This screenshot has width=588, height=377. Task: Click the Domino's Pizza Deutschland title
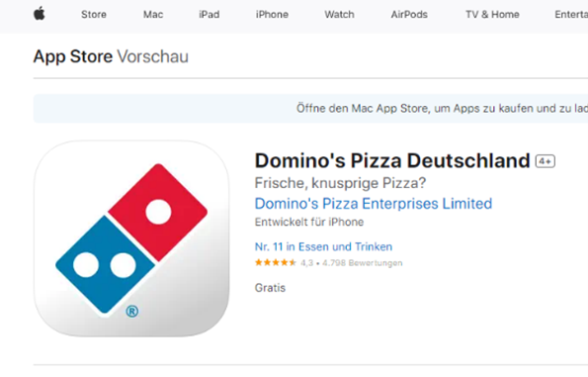[392, 160]
